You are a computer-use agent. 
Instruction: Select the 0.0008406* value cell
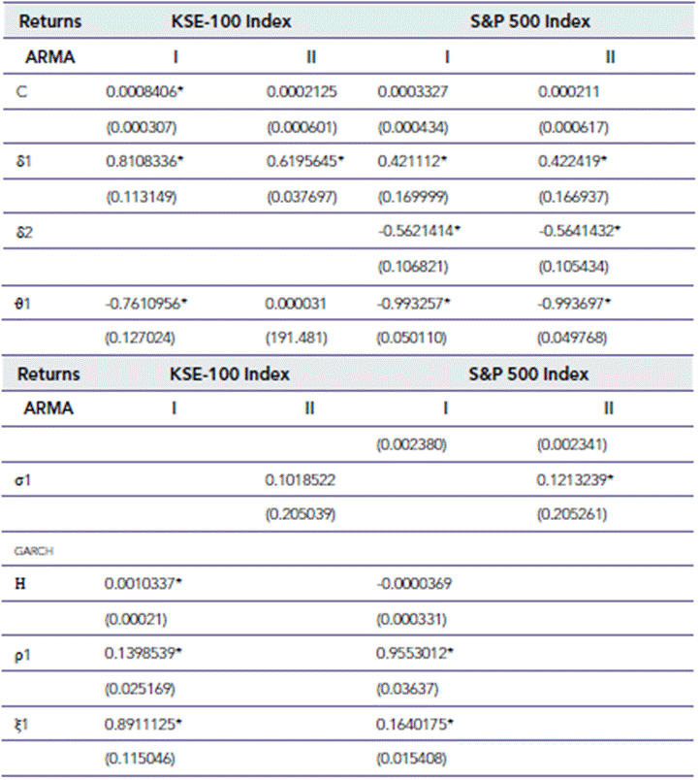pos(145,92)
